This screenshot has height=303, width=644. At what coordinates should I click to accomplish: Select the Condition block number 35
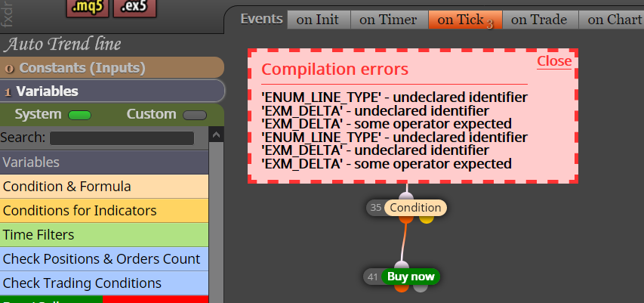click(415, 208)
